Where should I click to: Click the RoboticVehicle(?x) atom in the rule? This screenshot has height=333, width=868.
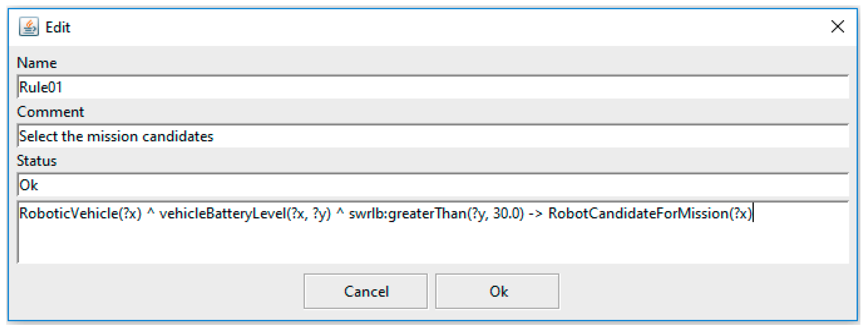[x=81, y=214]
